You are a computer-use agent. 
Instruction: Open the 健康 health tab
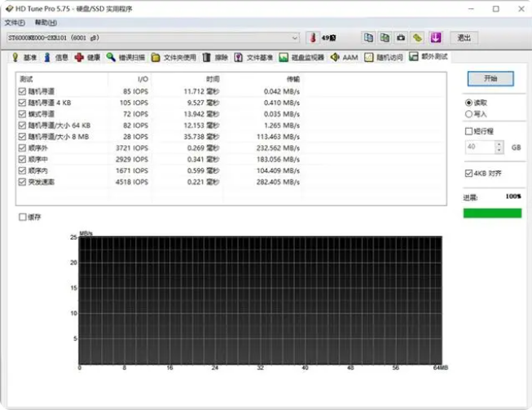[88, 58]
